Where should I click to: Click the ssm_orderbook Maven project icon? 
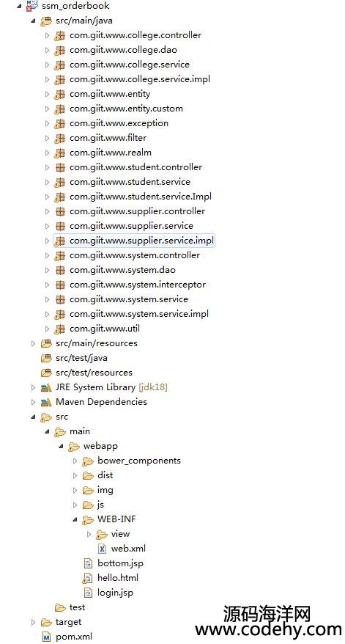(x=32, y=5)
